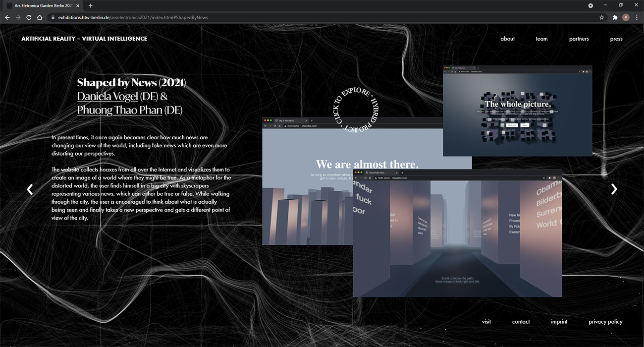Open the tab search dropdown arrow
Screen dimensions: 644x347
(590, 5)
